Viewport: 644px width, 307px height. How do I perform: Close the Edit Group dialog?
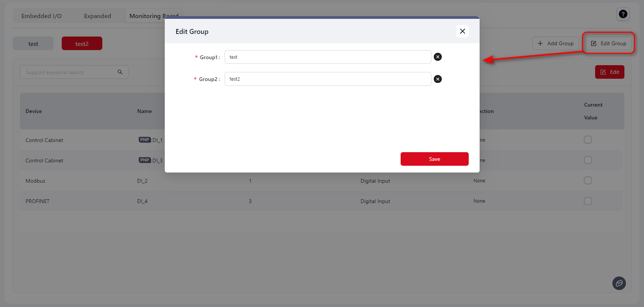(462, 31)
